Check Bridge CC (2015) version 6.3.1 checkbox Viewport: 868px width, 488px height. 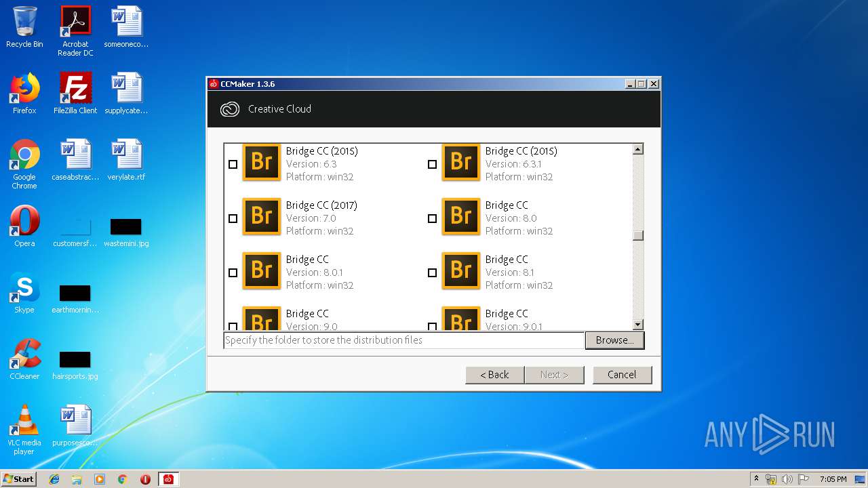433,164
